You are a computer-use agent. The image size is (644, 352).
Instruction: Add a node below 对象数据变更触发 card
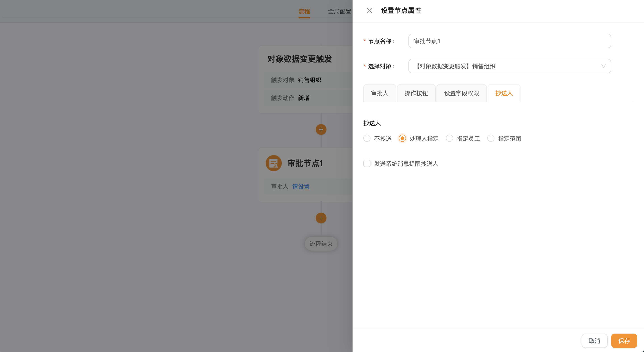[x=321, y=130]
